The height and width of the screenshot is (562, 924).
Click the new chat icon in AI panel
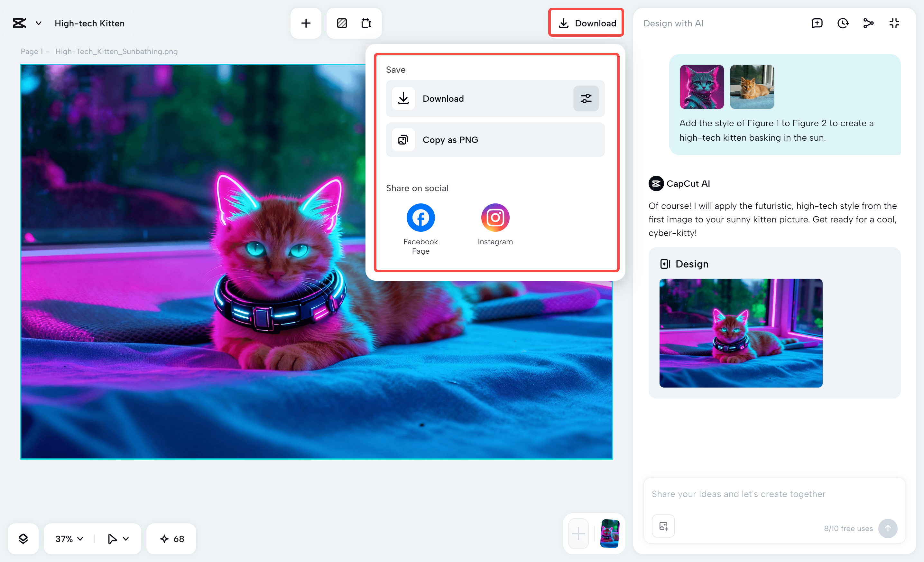817,23
